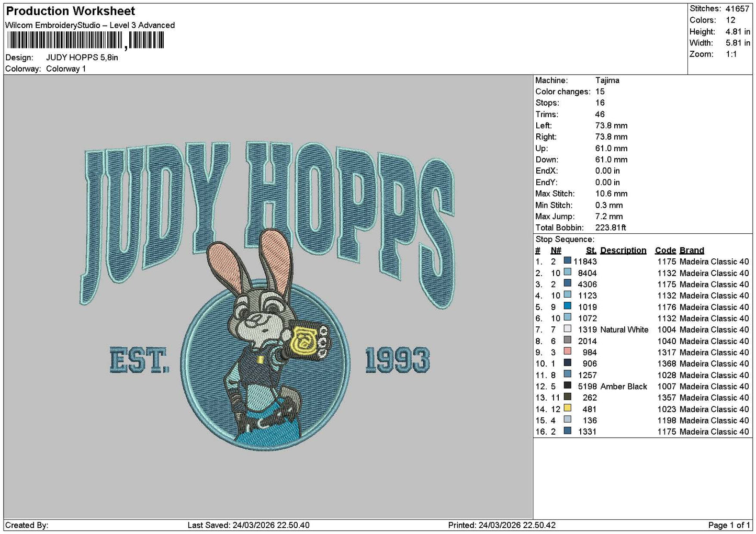
Task: Click the light blue swatch beside 8404 stitches
Action: [567, 272]
